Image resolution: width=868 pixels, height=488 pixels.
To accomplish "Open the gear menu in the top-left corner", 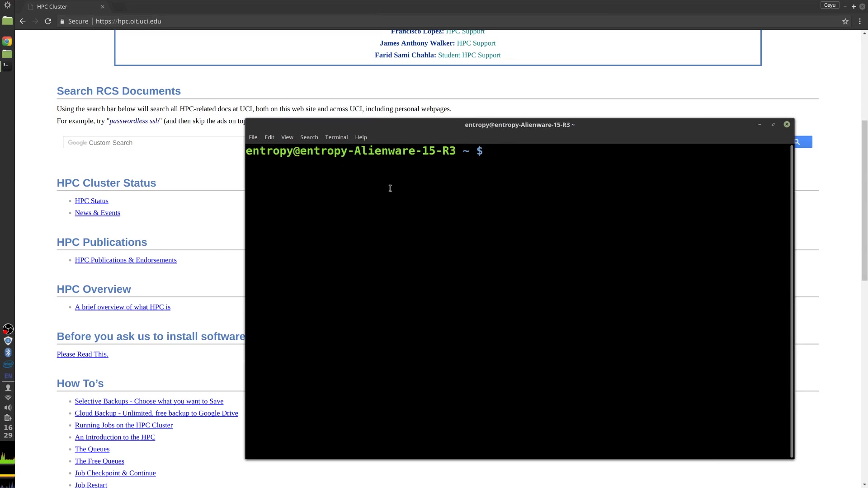I will [7, 5].
